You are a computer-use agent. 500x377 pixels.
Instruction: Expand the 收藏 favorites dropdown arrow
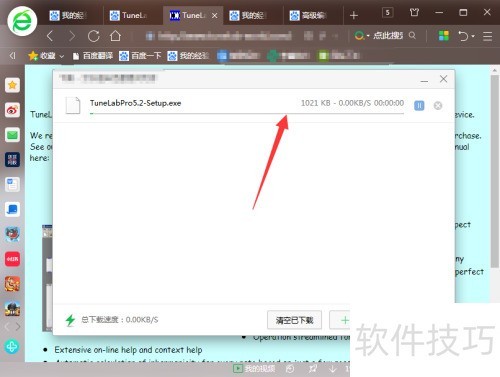click(x=61, y=56)
